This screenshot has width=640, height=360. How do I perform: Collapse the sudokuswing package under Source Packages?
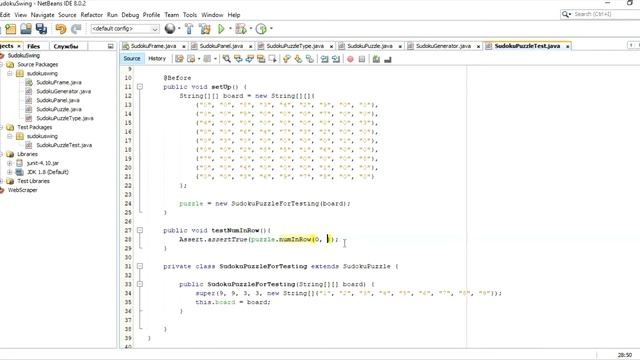tap(9, 73)
